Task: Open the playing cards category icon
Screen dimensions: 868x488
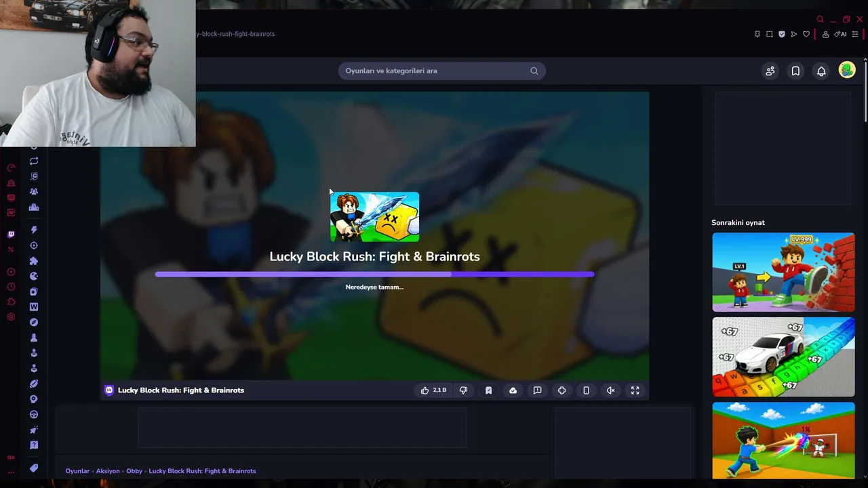Action: 34,291
